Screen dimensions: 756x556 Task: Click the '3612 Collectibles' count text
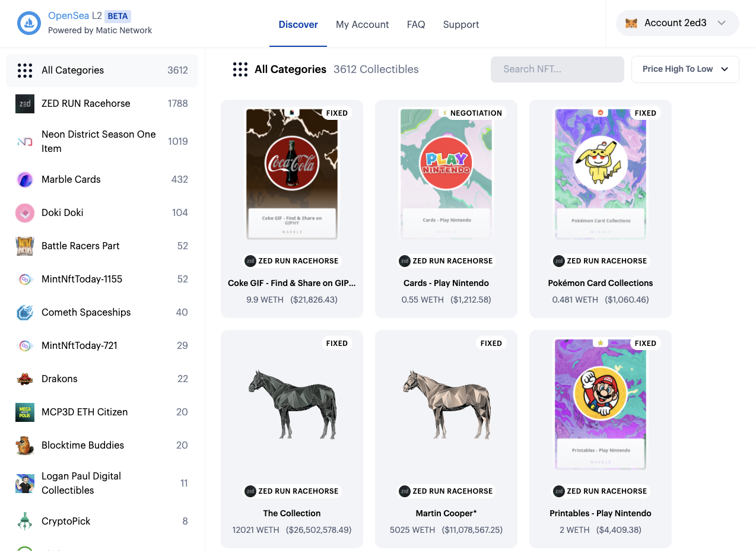[x=376, y=69]
